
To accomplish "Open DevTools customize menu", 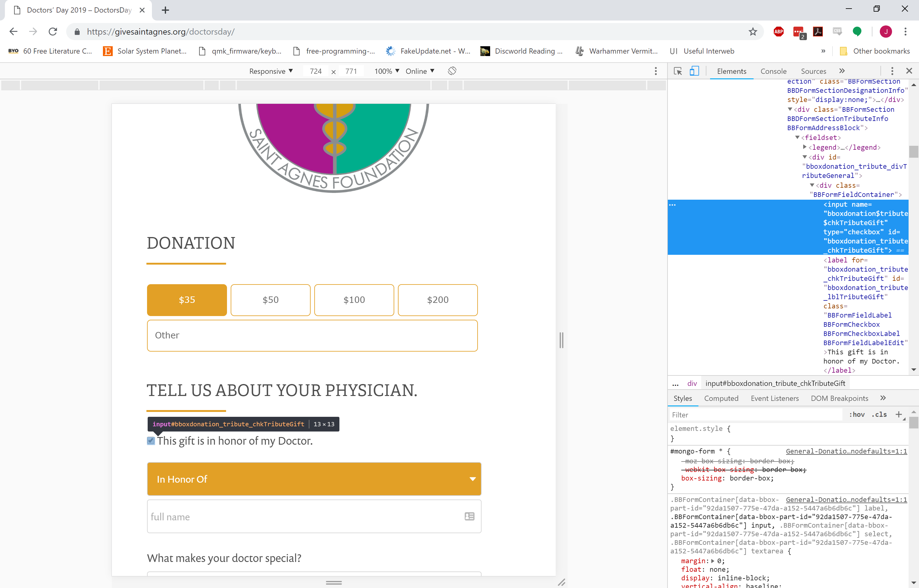I will 892,71.
